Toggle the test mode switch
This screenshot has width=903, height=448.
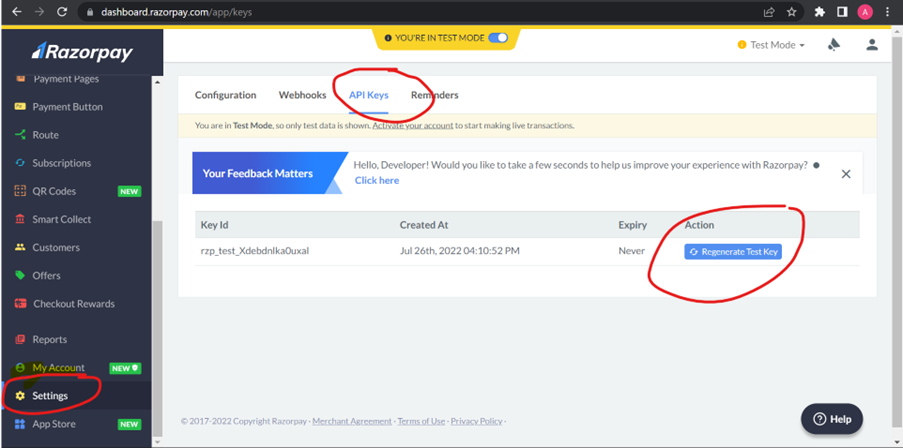pyautogui.click(x=498, y=37)
